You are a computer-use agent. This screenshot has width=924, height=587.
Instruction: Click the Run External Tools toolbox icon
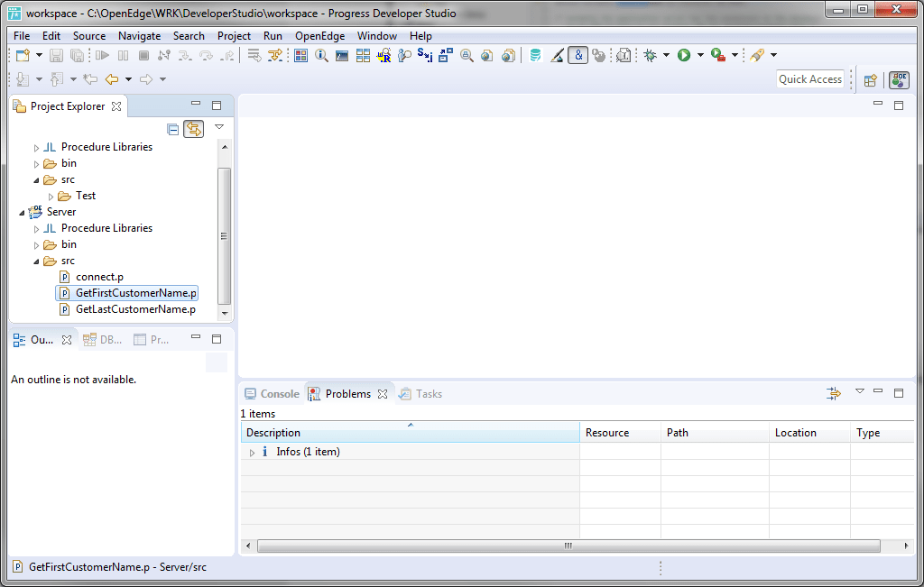[717, 55]
